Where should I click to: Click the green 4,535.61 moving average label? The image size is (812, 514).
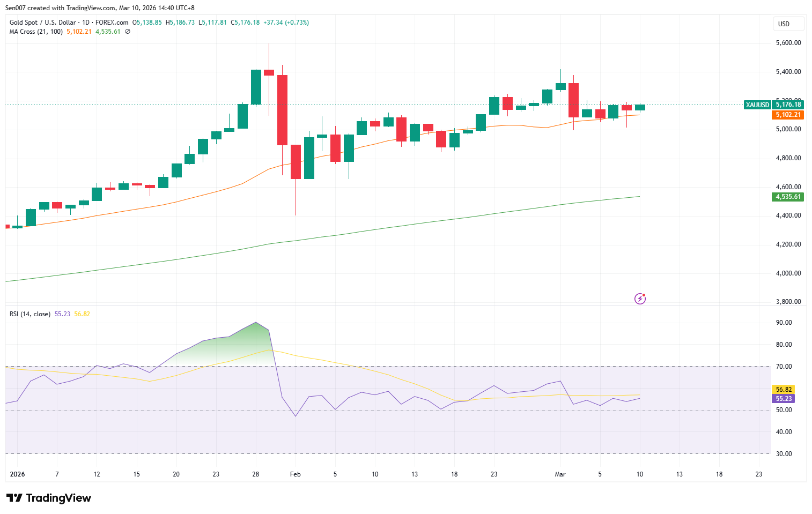(x=788, y=197)
